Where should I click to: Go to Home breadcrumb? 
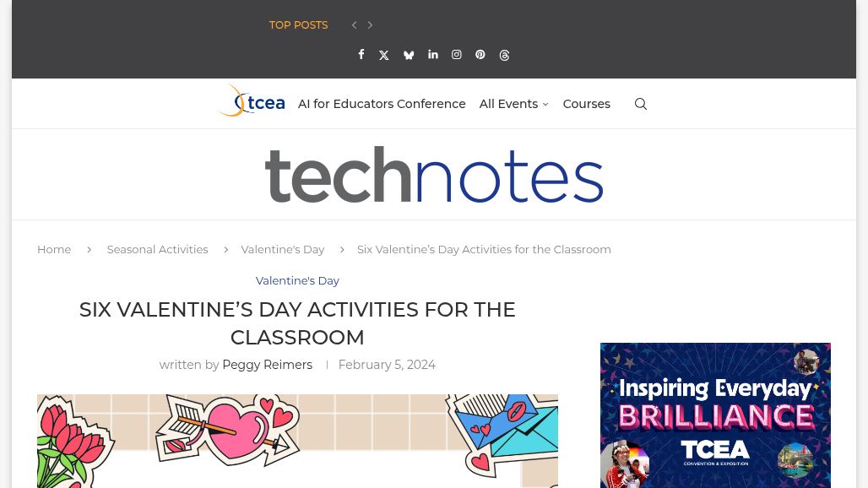(x=54, y=249)
